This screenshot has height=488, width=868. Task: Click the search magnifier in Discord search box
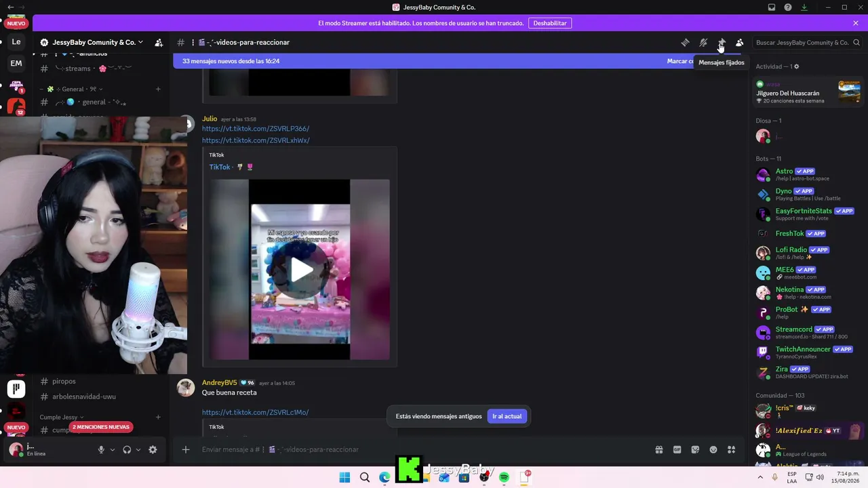click(856, 42)
